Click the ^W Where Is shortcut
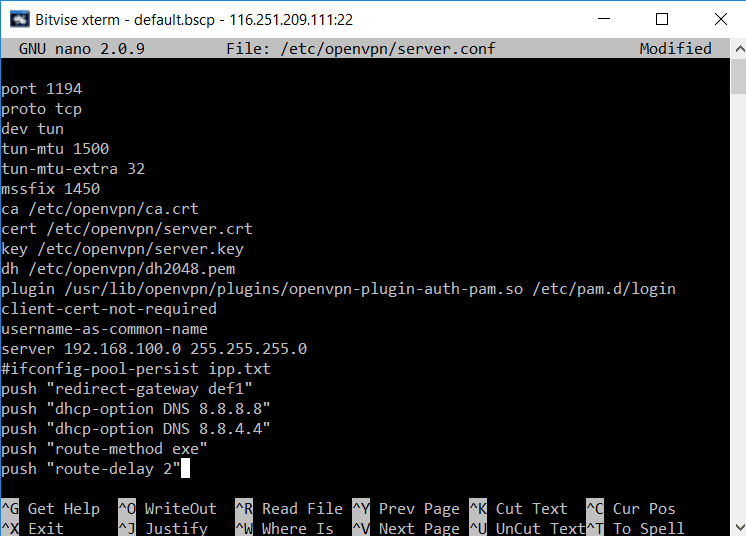 coord(285,528)
